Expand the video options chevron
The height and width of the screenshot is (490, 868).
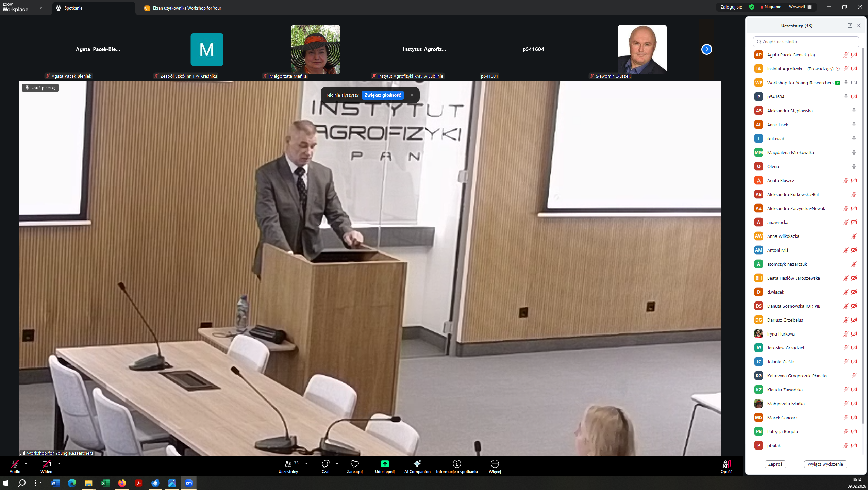pos(59,464)
